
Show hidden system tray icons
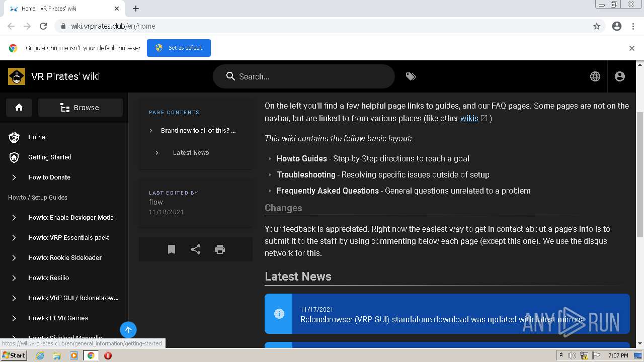[x=561, y=355]
